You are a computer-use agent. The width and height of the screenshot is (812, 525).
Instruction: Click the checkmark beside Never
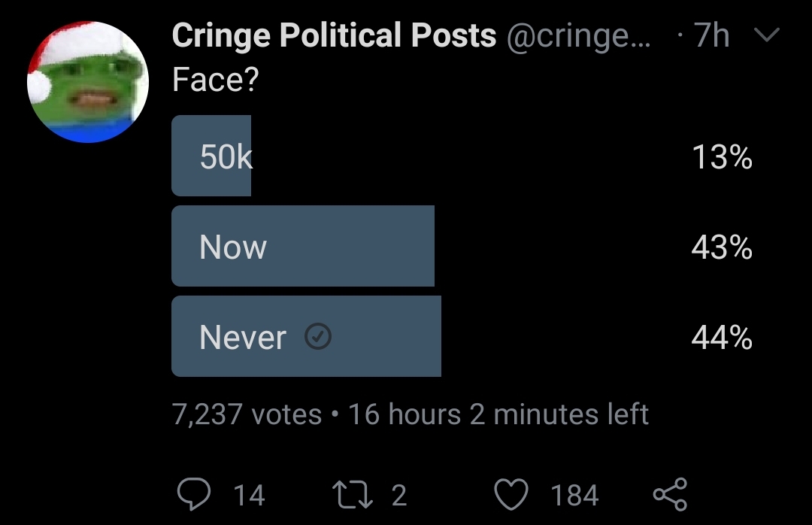tap(318, 336)
